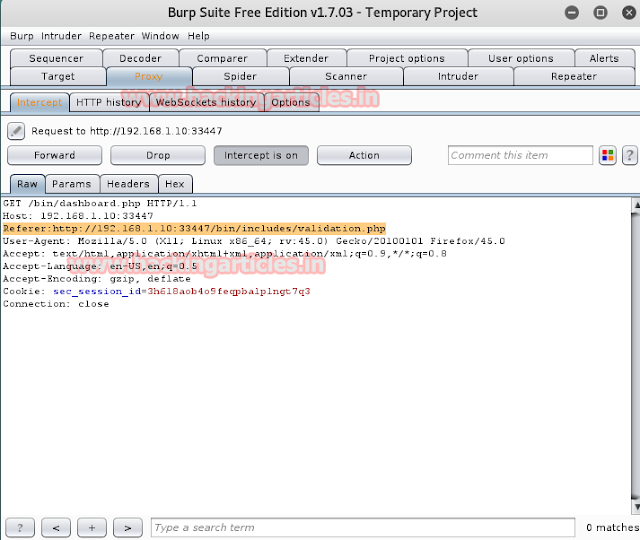Click the User-Agent header line

tap(254, 241)
